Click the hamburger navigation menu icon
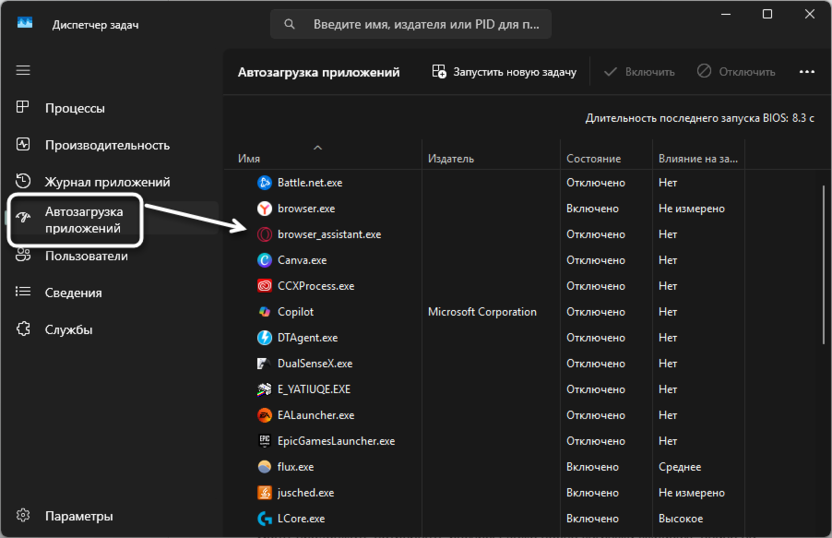Image resolution: width=832 pixels, height=538 pixels. [x=23, y=71]
